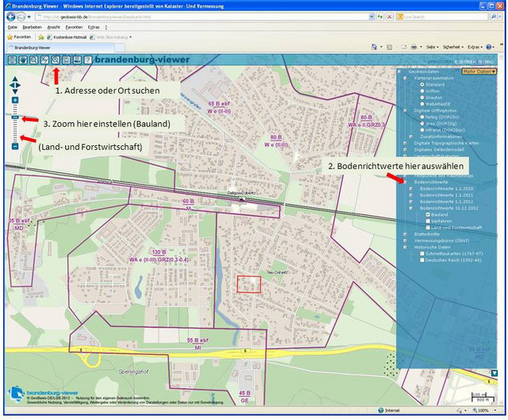Viewport: 508px width, 420px height.
Task: Click the address search tool in viewer toolbar
Action: pos(56,60)
